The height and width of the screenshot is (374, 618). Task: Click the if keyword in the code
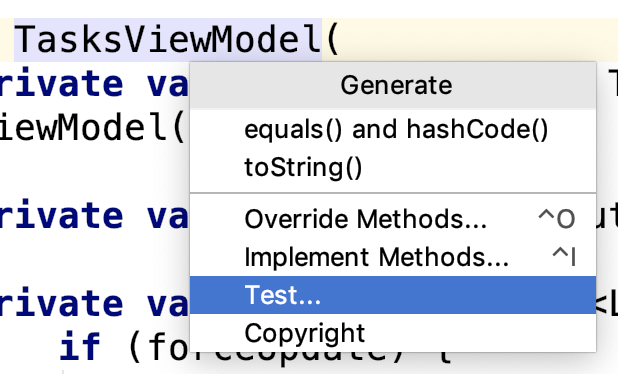[x=80, y=346]
